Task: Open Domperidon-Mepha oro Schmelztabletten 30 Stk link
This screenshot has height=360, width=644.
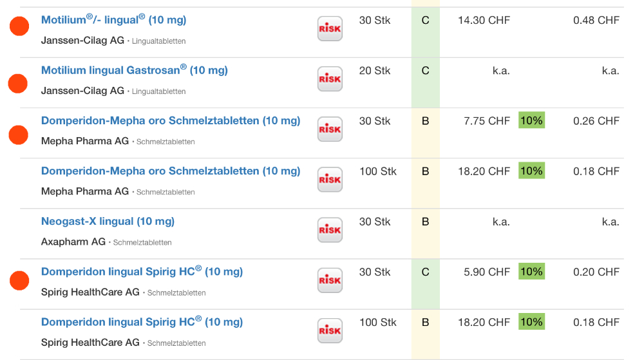Action: [x=170, y=120]
